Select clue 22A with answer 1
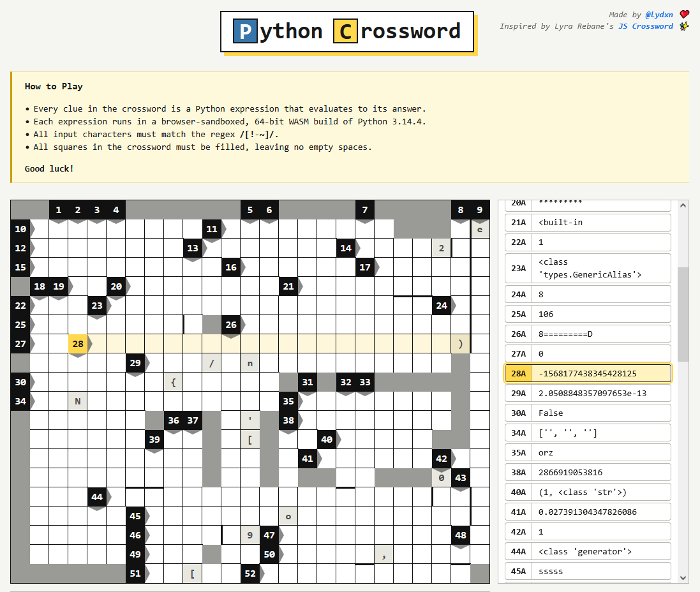The image size is (700, 592). click(x=588, y=242)
